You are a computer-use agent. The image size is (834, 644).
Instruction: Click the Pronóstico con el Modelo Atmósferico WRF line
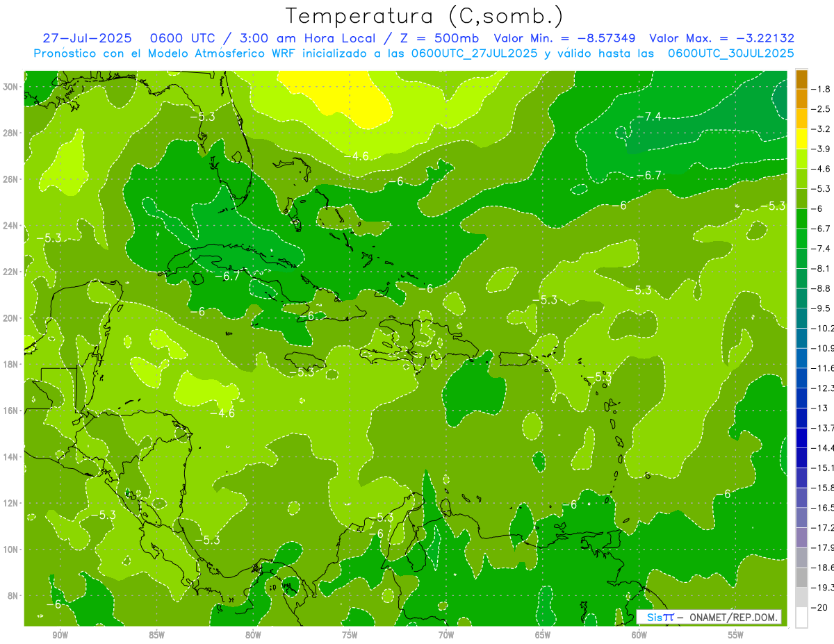pos(413,53)
